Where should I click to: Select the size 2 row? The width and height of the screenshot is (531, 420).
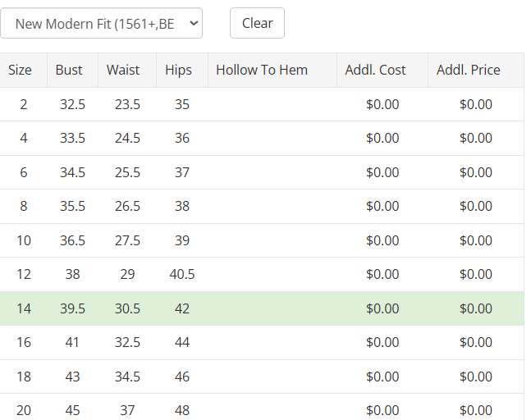click(24, 104)
